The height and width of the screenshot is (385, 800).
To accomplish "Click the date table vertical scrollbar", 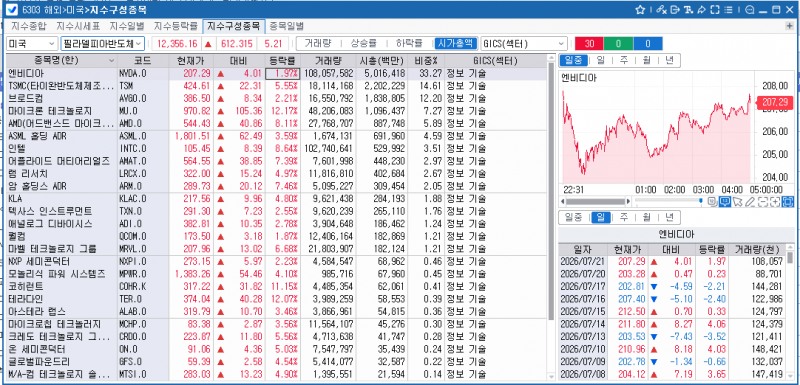I will click(x=790, y=258).
